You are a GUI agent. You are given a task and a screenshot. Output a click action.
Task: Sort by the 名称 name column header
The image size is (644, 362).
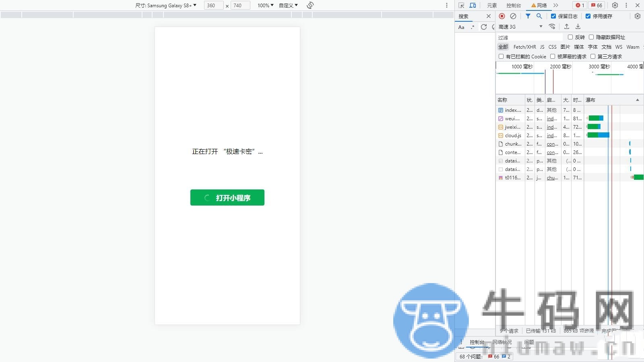coord(510,100)
